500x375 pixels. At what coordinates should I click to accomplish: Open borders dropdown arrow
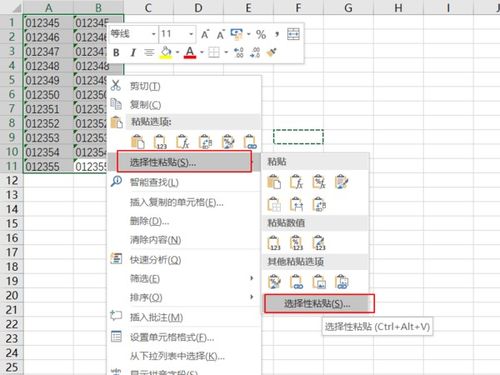[226, 52]
